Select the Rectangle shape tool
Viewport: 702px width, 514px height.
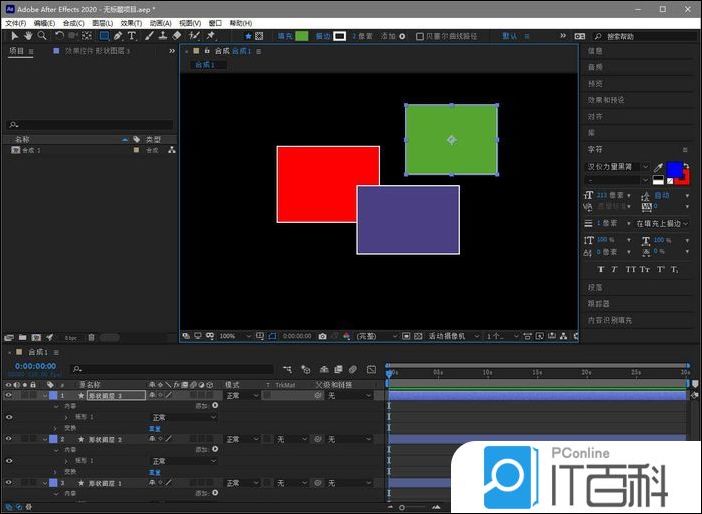click(x=104, y=36)
